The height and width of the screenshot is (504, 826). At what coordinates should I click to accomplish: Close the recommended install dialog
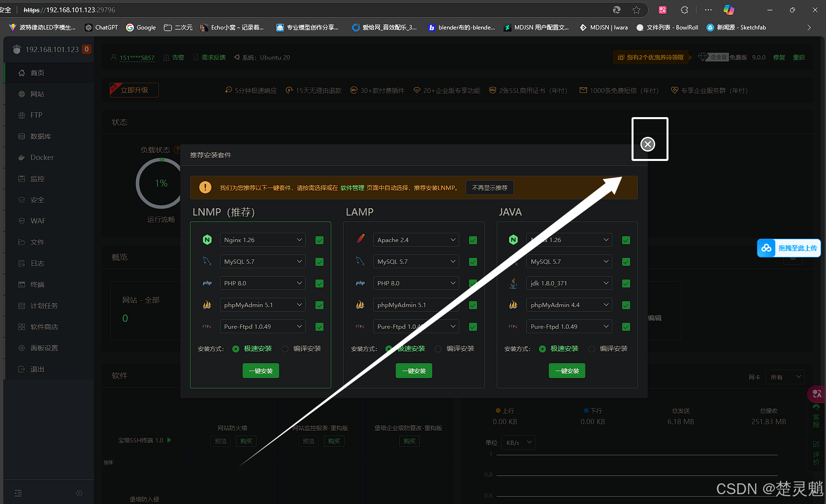[648, 144]
